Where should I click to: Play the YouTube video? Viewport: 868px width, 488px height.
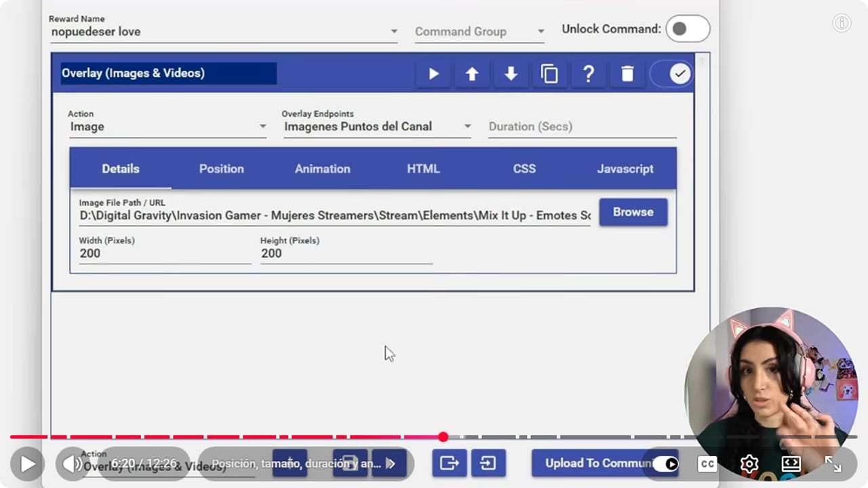28,464
